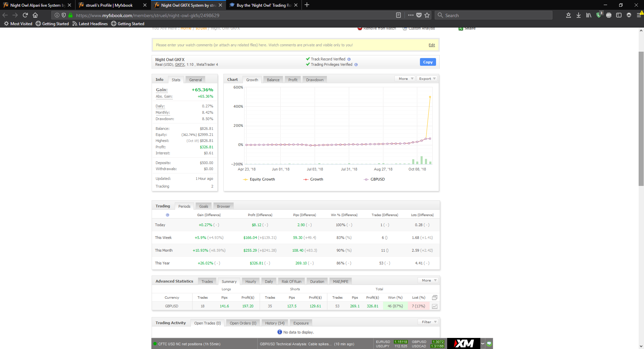Focus the browser Search field
Screen dimensions: 644x349
[x=494, y=15]
